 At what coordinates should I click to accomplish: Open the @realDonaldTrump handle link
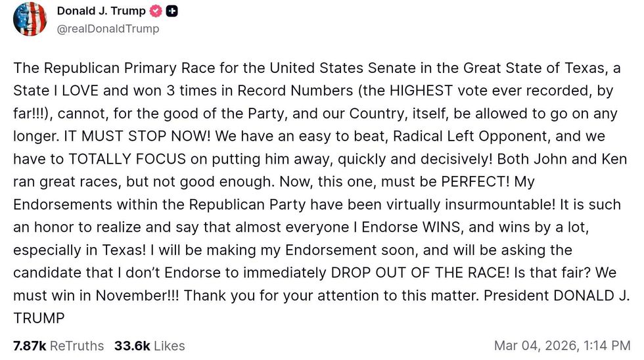[108, 29]
